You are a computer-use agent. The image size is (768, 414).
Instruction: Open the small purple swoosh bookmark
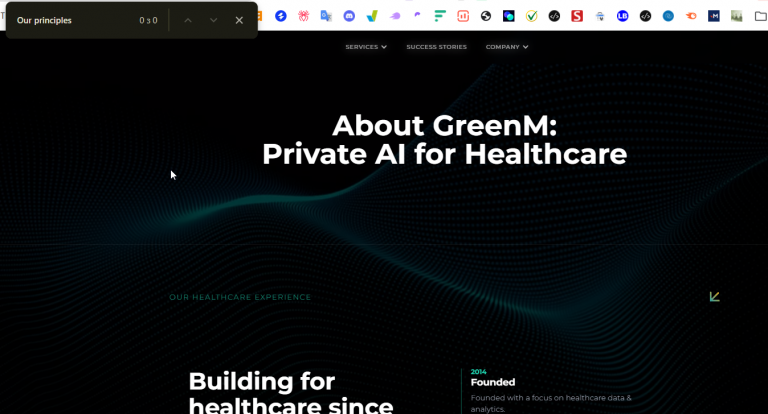tap(417, 15)
